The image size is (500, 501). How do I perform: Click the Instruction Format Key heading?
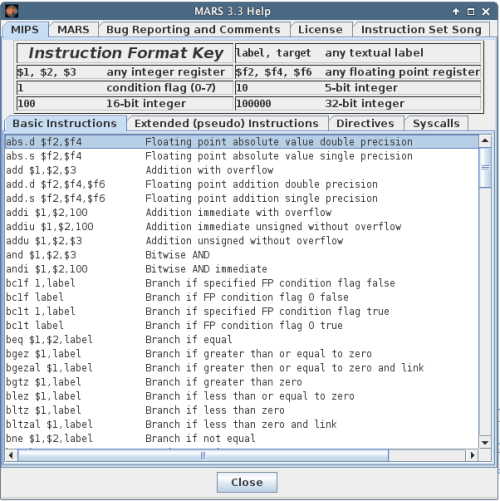[126, 53]
